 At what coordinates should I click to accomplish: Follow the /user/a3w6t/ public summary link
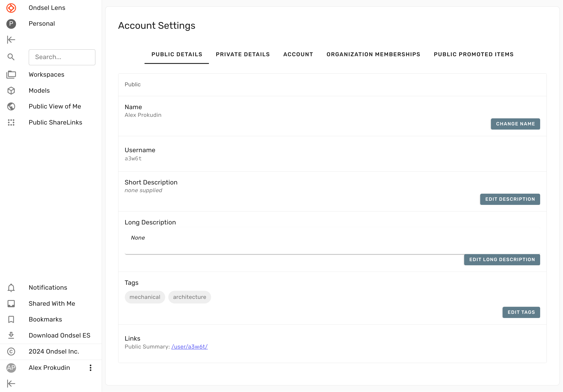(189, 347)
